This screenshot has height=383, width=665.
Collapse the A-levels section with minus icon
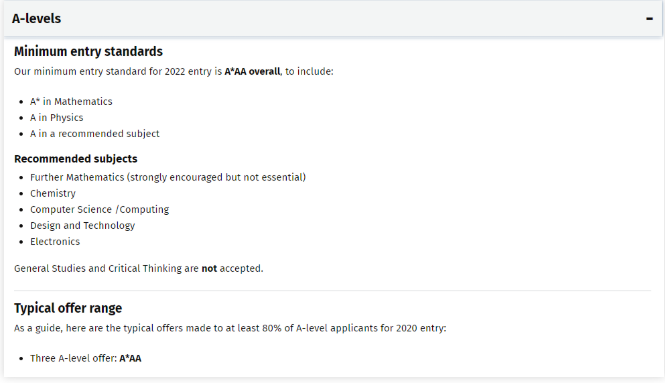[649, 19]
